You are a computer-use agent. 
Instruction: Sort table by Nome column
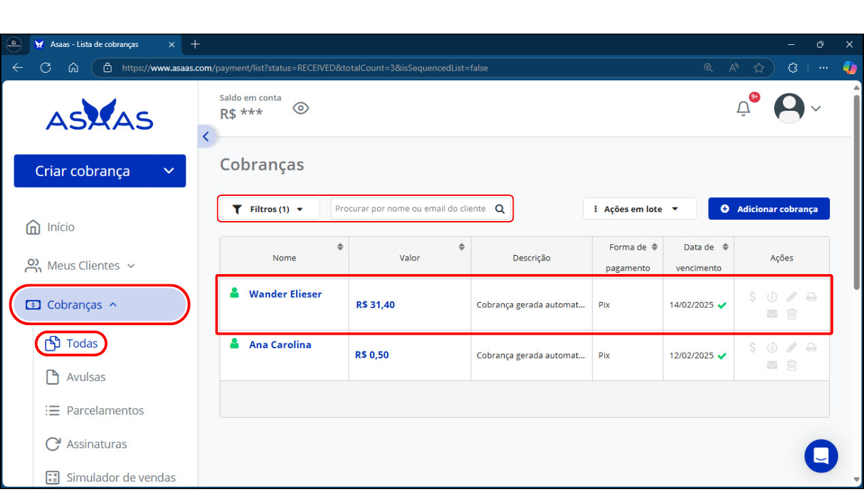point(340,247)
